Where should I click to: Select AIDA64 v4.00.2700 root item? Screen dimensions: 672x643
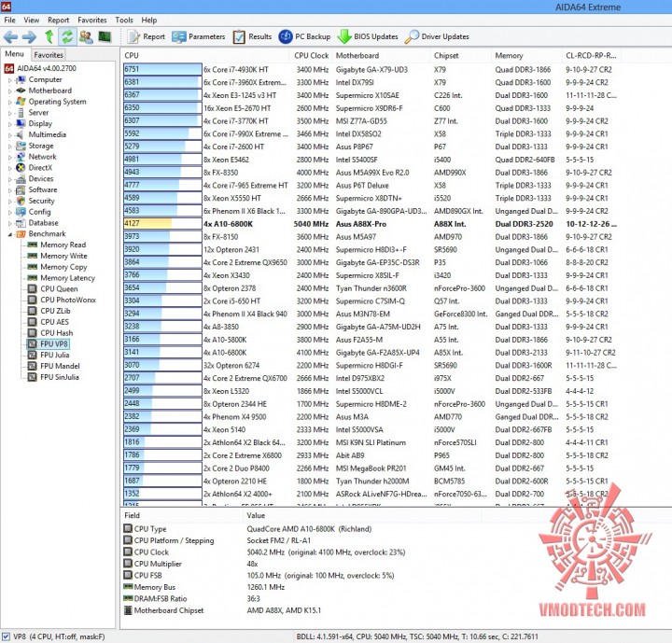tap(47, 68)
